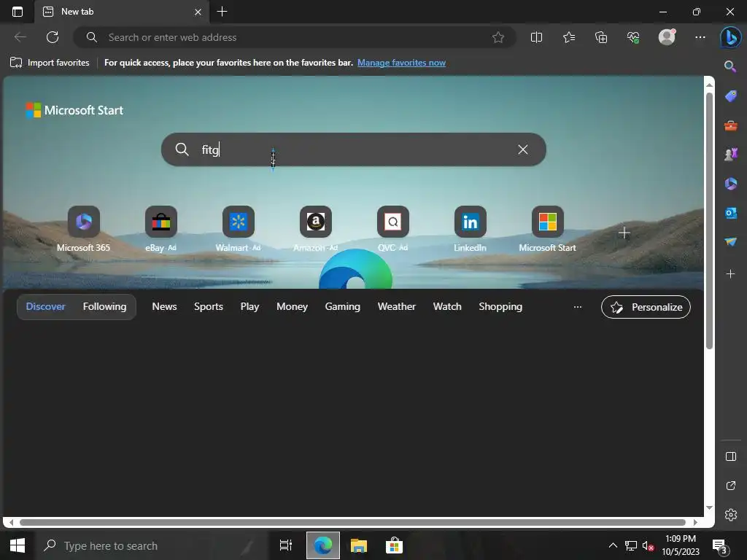The image size is (747, 560).
Task: Add a new quick link site
Action: click(624, 233)
